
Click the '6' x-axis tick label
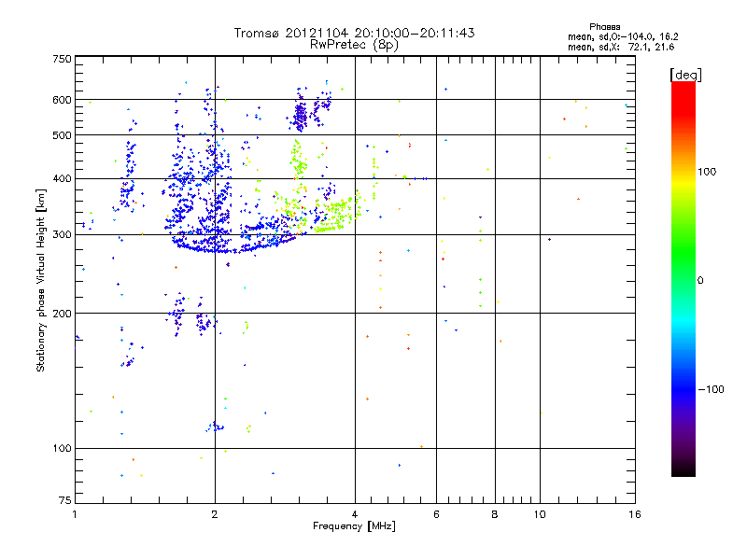click(x=436, y=514)
